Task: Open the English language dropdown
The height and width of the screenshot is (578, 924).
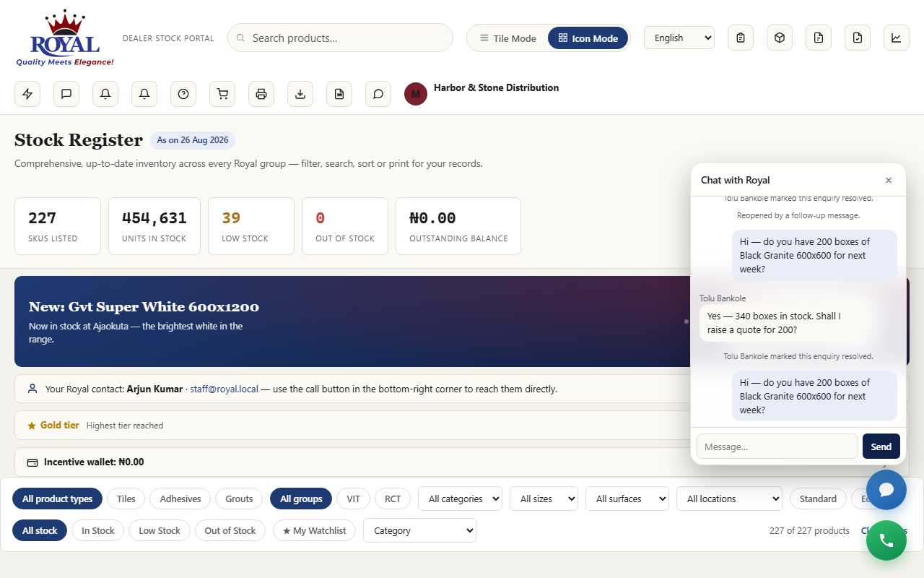Action: coord(679,38)
